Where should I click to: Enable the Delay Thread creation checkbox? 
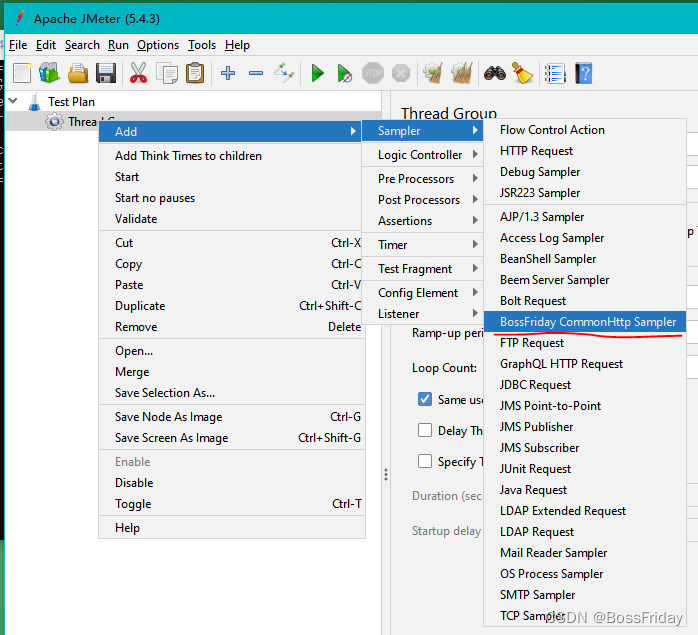(425, 430)
